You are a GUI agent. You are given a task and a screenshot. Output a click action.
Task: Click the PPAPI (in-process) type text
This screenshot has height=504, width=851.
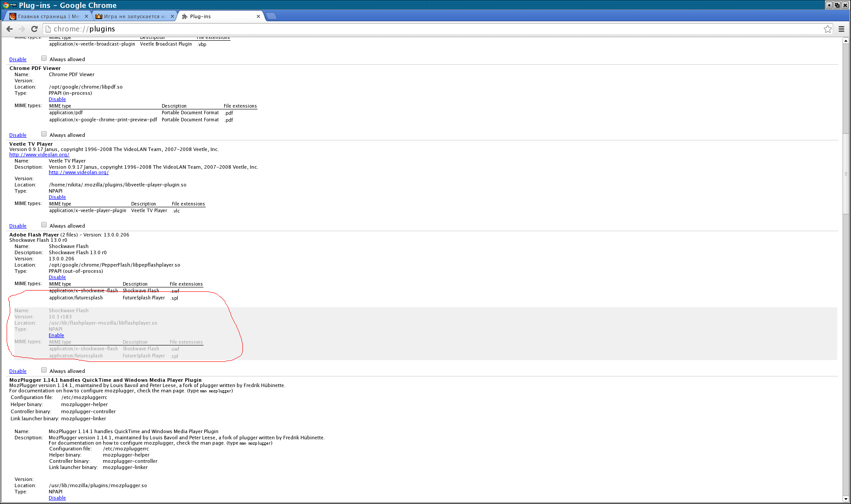coord(70,93)
